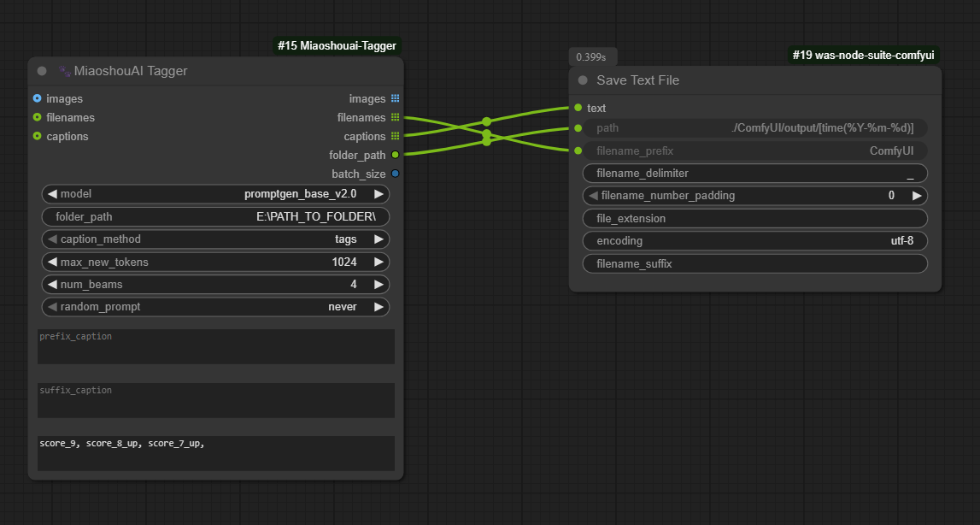Increase max_new_tokens value

379,262
